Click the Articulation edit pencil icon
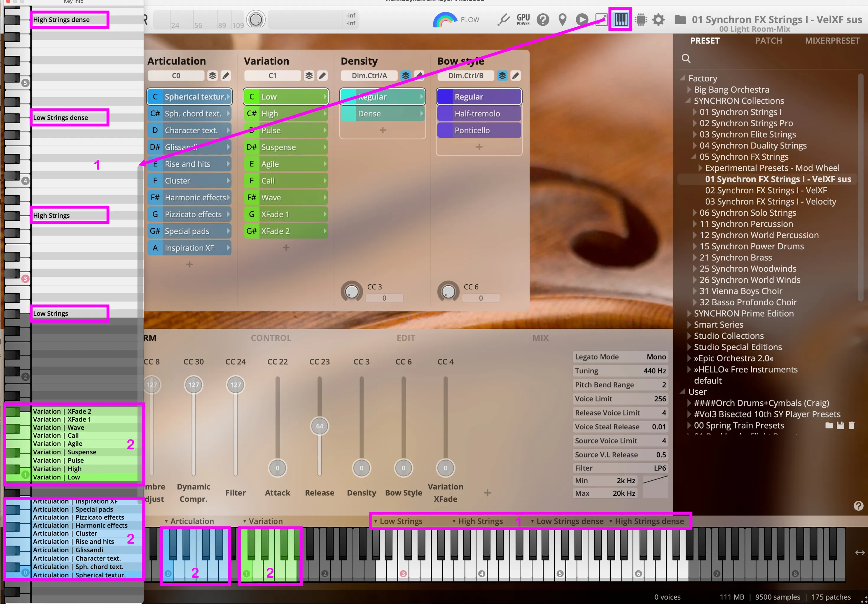The height and width of the screenshot is (604, 868). [x=226, y=76]
